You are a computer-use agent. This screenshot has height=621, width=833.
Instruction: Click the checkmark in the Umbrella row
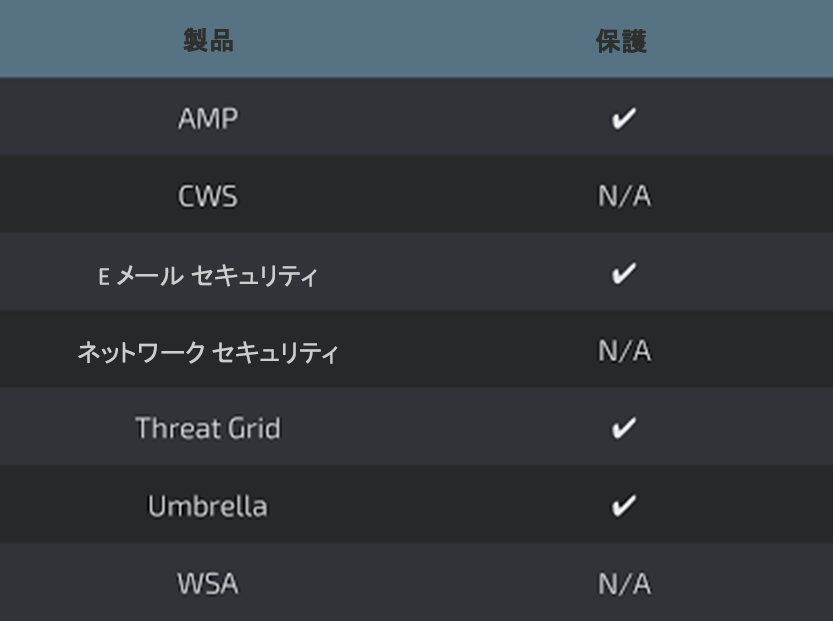click(623, 506)
